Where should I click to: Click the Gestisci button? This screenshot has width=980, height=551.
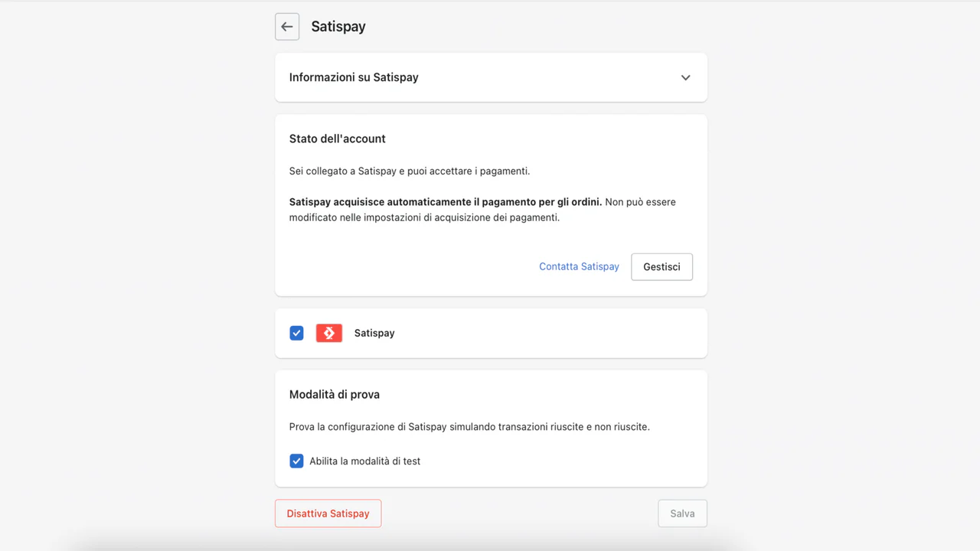[x=661, y=267]
